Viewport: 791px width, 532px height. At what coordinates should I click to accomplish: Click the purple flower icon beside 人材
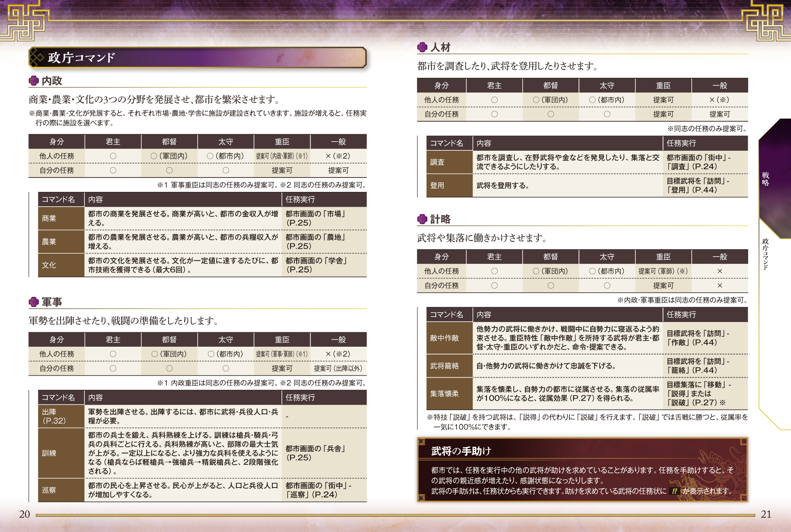(422, 47)
